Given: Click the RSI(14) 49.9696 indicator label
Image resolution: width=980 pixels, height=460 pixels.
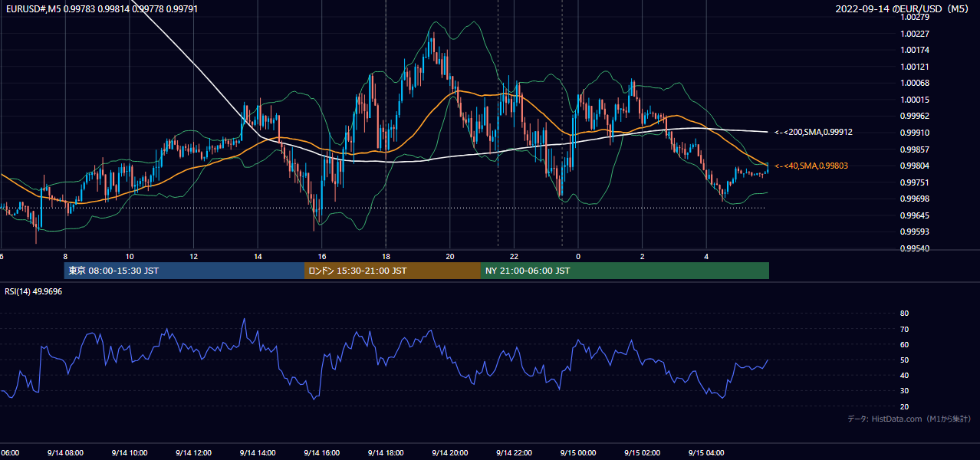Looking at the screenshot, I should [34, 291].
